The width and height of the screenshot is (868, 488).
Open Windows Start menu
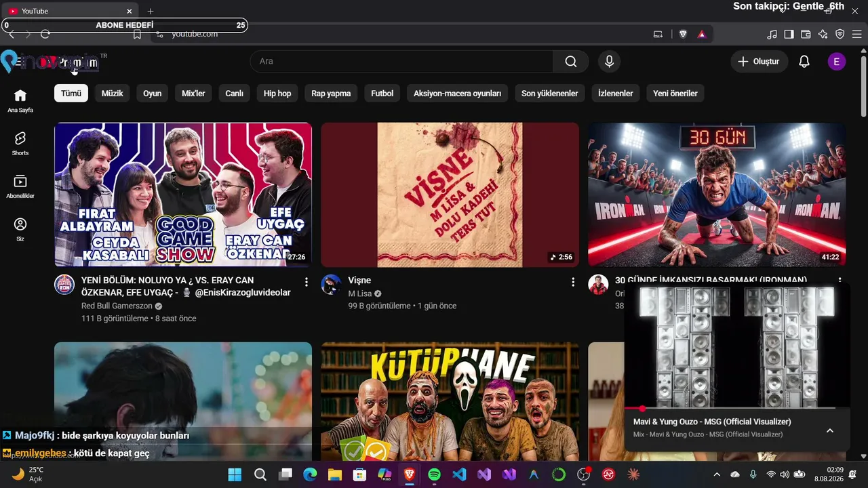(235, 474)
